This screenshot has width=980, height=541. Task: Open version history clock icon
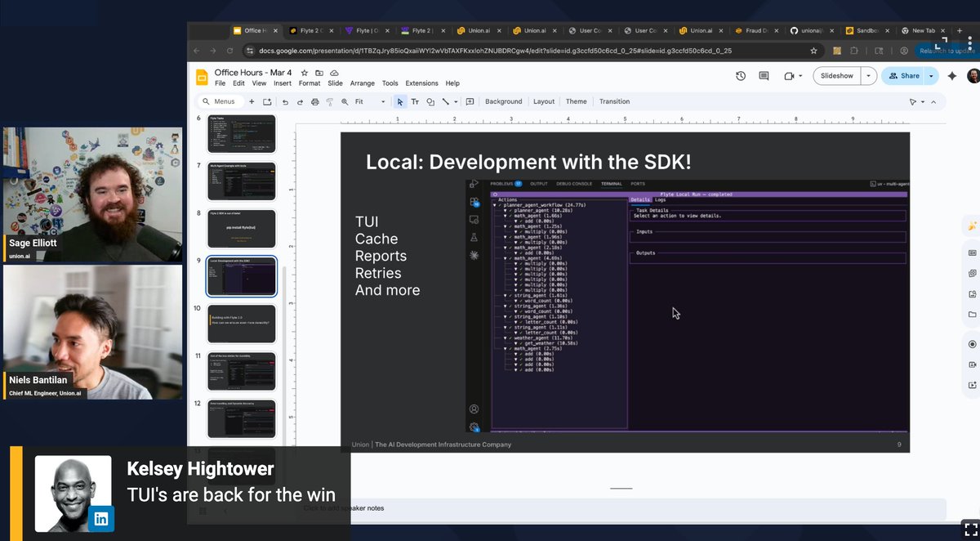[x=741, y=76]
